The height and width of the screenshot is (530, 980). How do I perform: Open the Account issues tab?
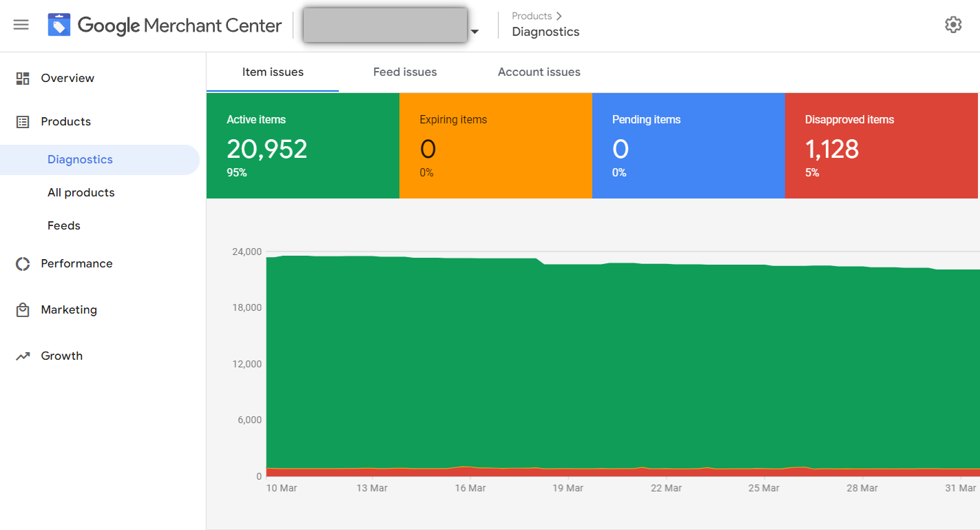(x=539, y=72)
